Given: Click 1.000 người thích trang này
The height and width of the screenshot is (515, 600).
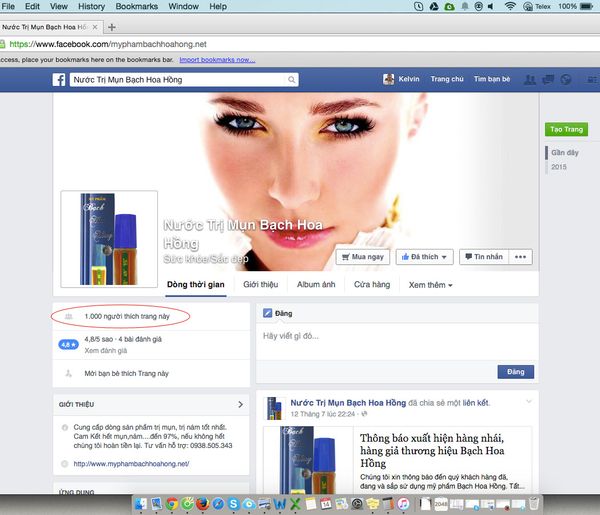Looking at the screenshot, I should coord(127,316).
